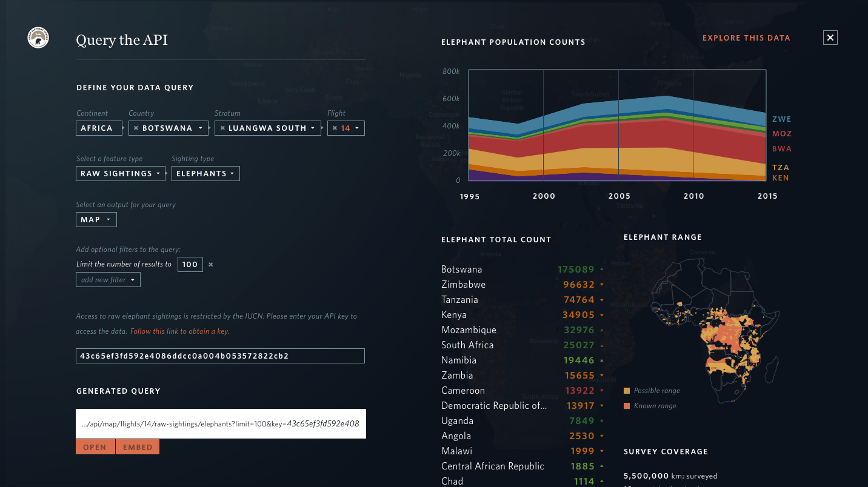Click the API key input field
Screen dimensions: 868x487
point(220,356)
